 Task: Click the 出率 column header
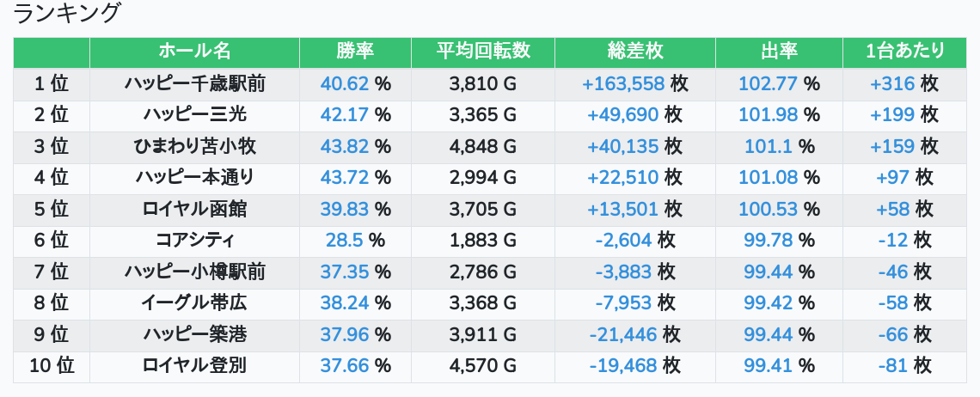pyautogui.click(x=779, y=52)
